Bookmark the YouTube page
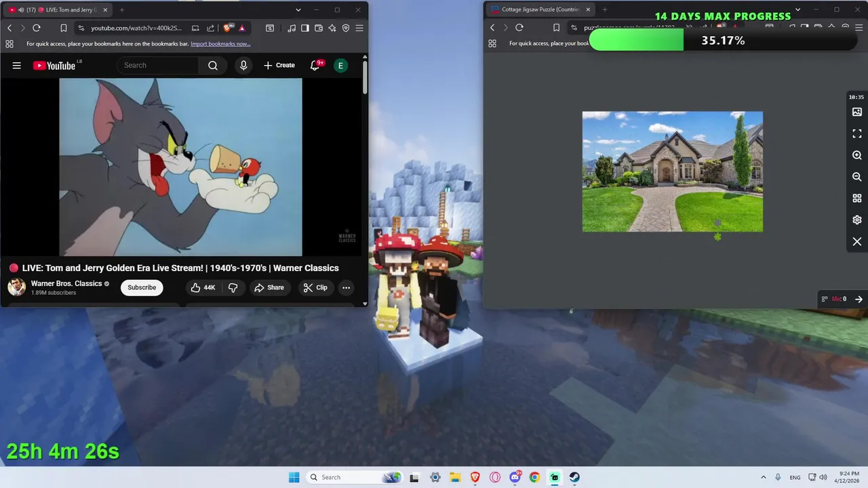Image resolution: width=868 pixels, height=488 pixels. (x=63, y=28)
